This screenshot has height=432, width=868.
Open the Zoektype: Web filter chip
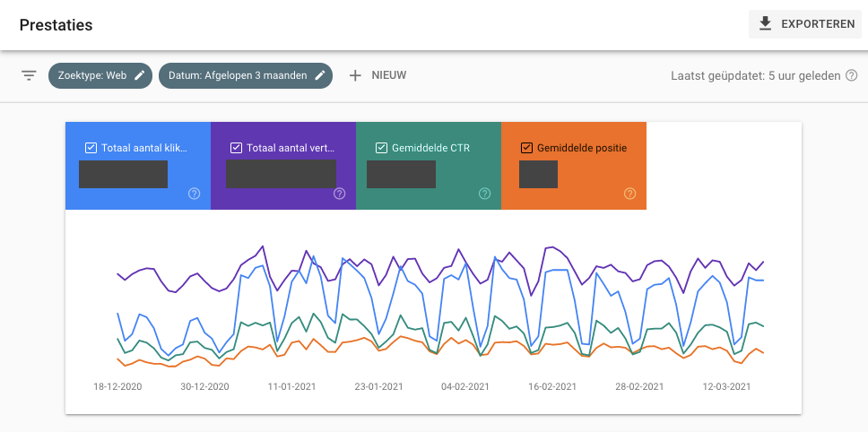click(100, 76)
